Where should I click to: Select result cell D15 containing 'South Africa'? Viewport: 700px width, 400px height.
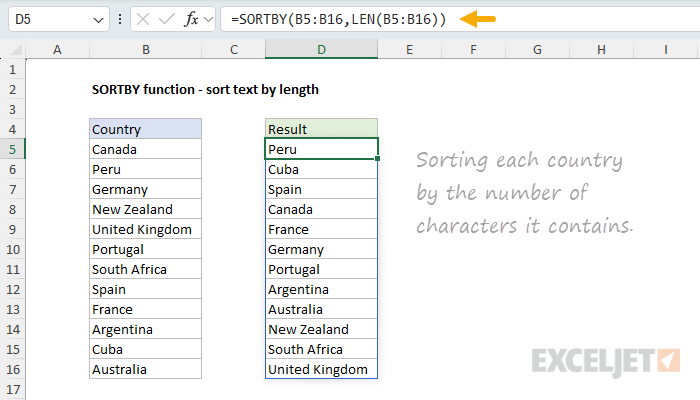[321, 349]
